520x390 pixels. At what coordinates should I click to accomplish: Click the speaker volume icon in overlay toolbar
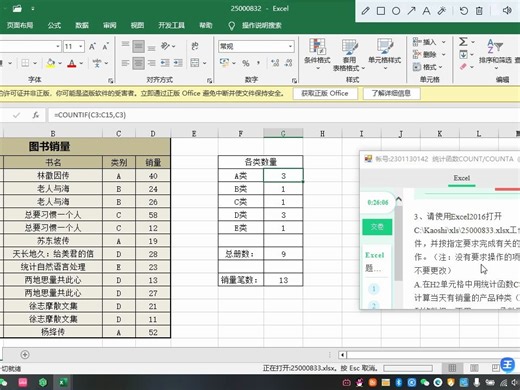pyautogui.click(x=507, y=11)
